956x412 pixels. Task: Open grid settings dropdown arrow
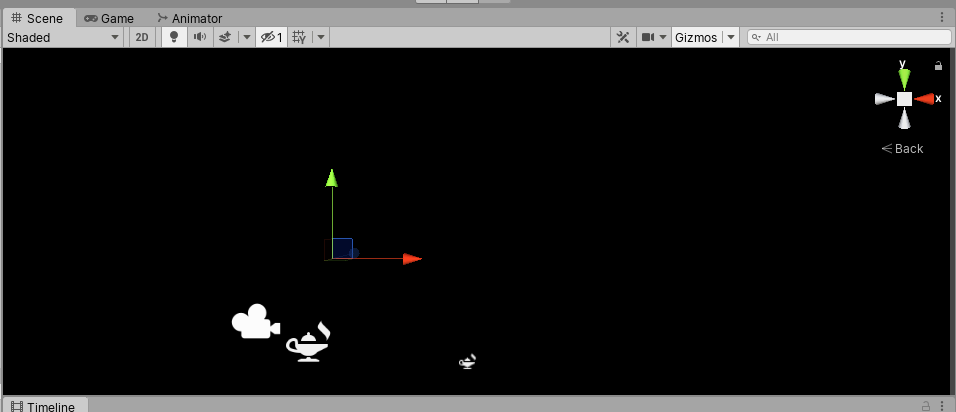pyautogui.click(x=321, y=37)
